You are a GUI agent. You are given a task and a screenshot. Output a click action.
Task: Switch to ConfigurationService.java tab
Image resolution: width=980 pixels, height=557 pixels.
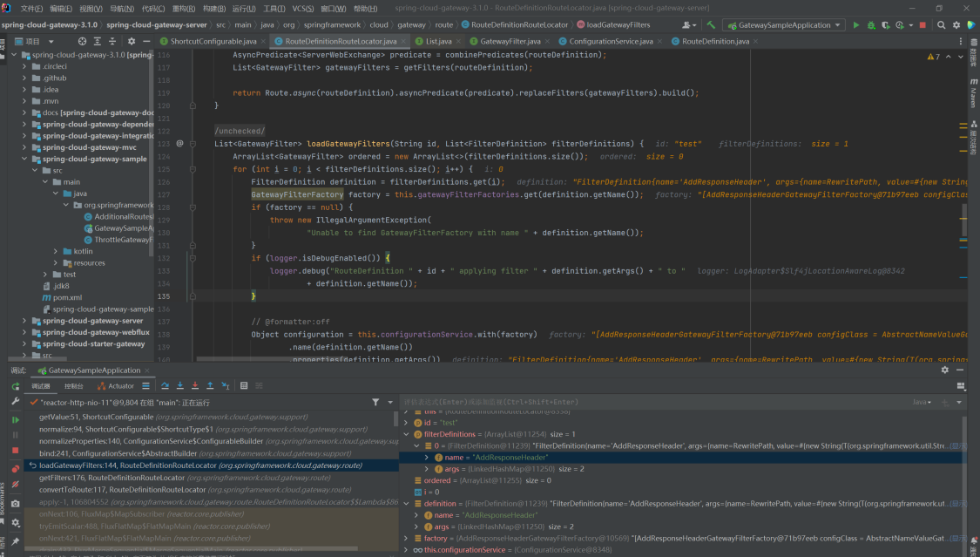pyautogui.click(x=611, y=41)
